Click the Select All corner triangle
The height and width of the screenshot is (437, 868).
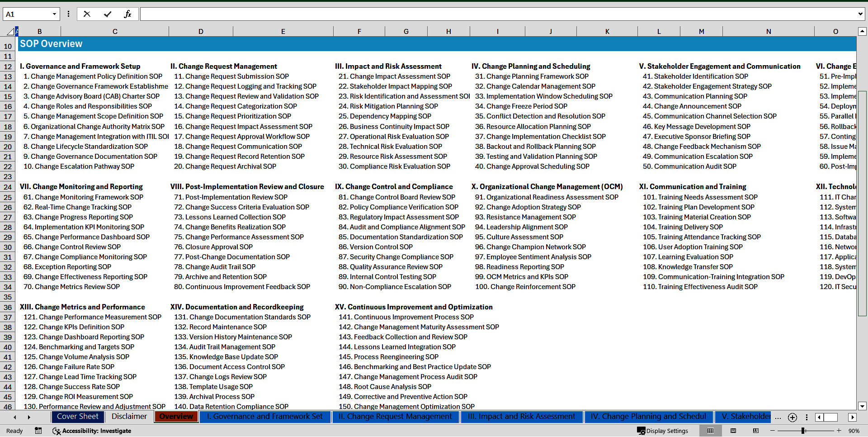click(x=10, y=32)
